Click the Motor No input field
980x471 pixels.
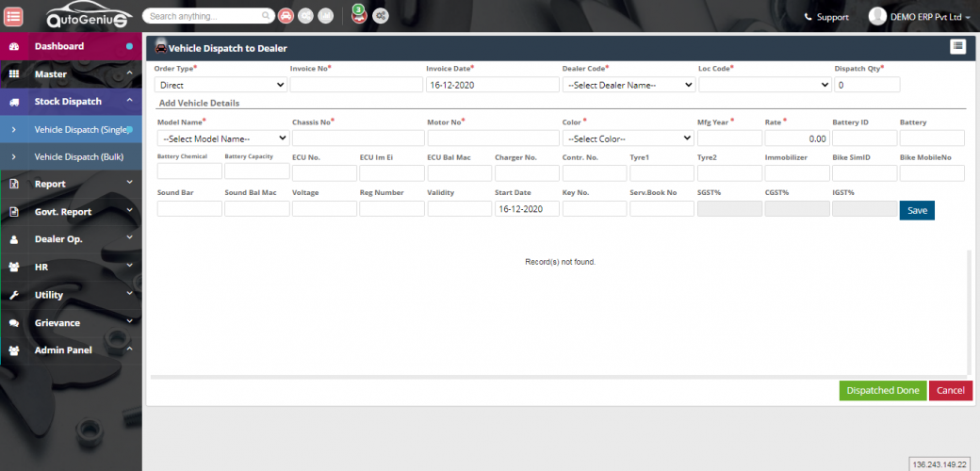click(493, 138)
